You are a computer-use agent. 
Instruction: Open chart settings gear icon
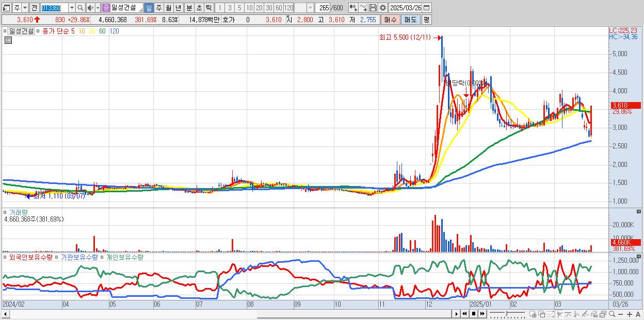(382, 8)
